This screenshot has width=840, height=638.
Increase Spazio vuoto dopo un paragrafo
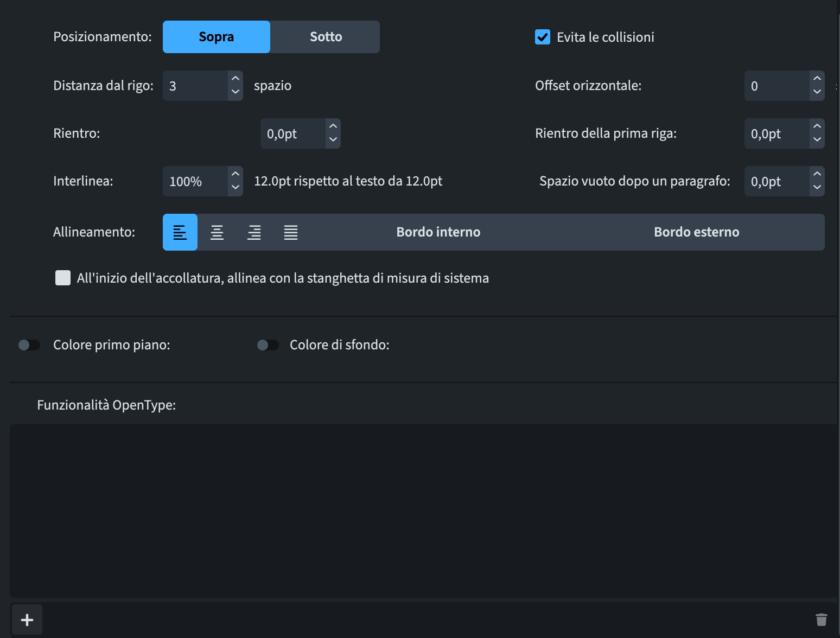[x=817, y=174]
